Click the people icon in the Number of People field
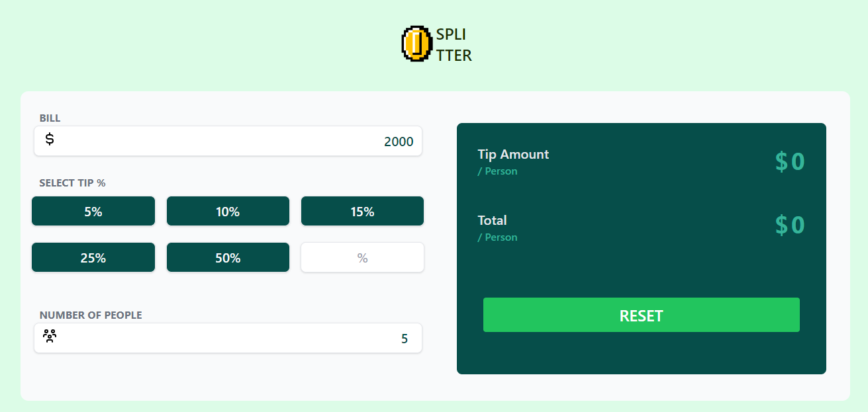The height and width of the screenshot is (412, 868). point(50,335)
